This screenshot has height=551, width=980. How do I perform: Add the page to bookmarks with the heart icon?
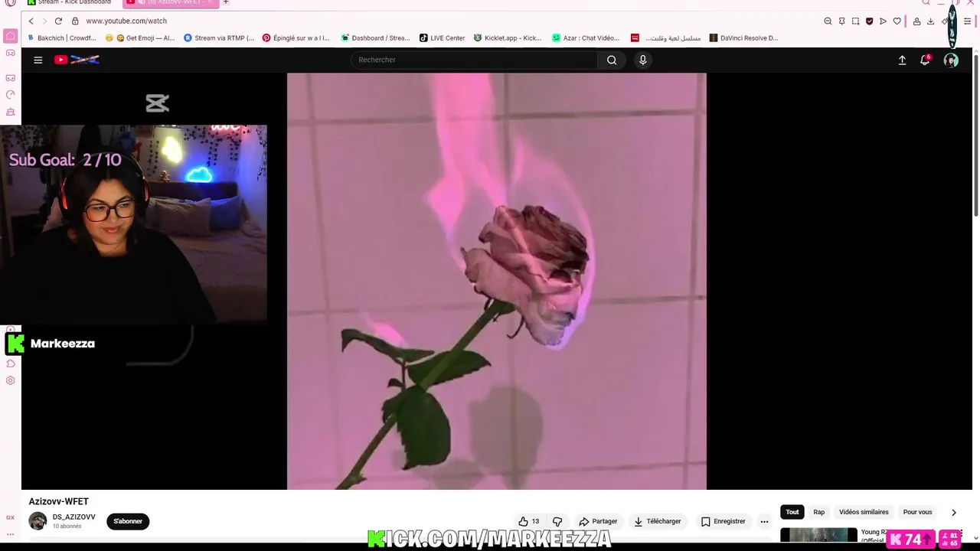897,21
